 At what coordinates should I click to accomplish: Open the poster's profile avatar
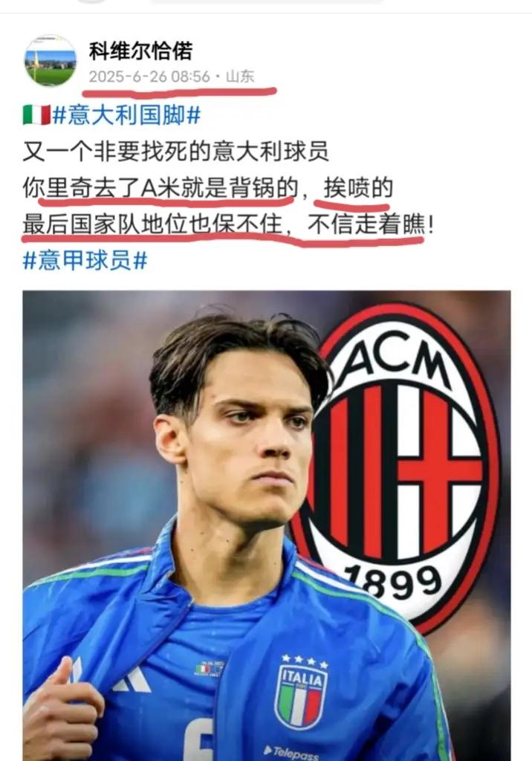click(x=50, y=61)
